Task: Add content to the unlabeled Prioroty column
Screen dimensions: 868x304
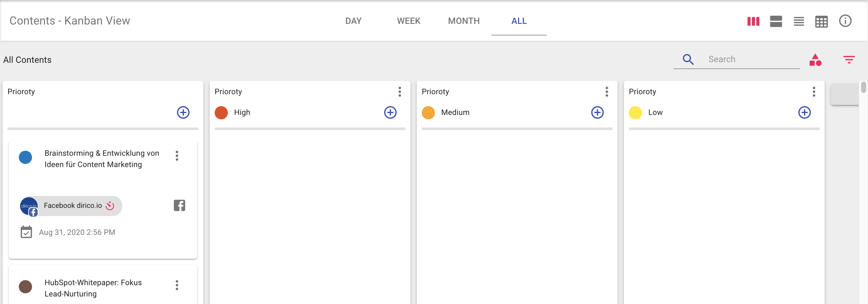Action: coord(183,112)
